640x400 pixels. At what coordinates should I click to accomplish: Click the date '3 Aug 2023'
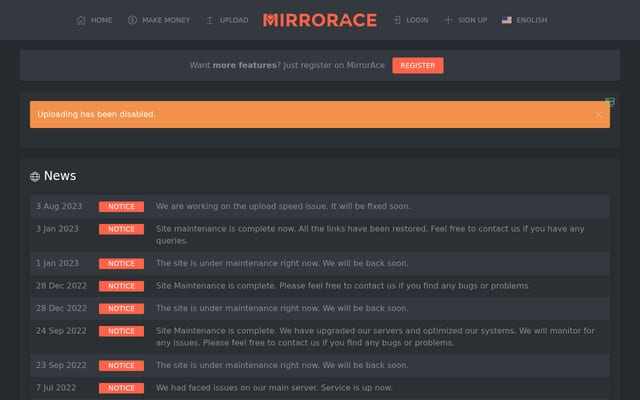click(59, 206)
